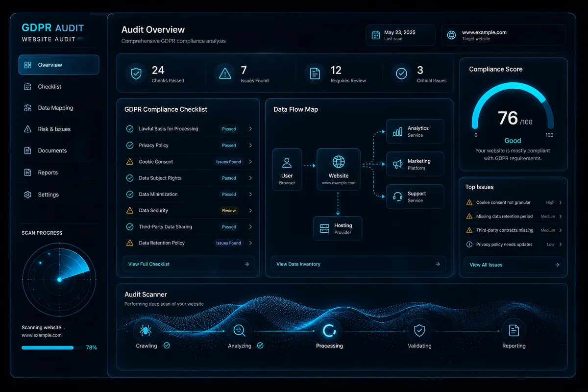Expand Cookie consent not granular issue chevron
Screen dimensions: 588x392
[x=561, y=202]
